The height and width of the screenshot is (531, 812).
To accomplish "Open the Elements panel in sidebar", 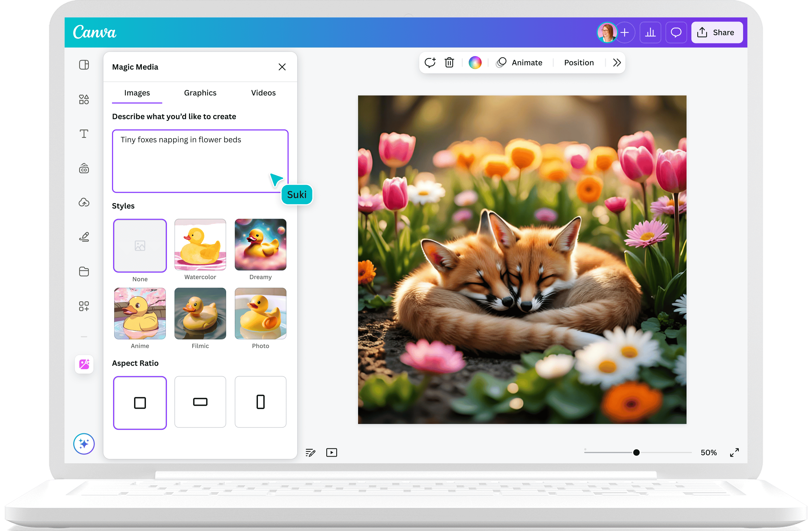I will [84, 99].
